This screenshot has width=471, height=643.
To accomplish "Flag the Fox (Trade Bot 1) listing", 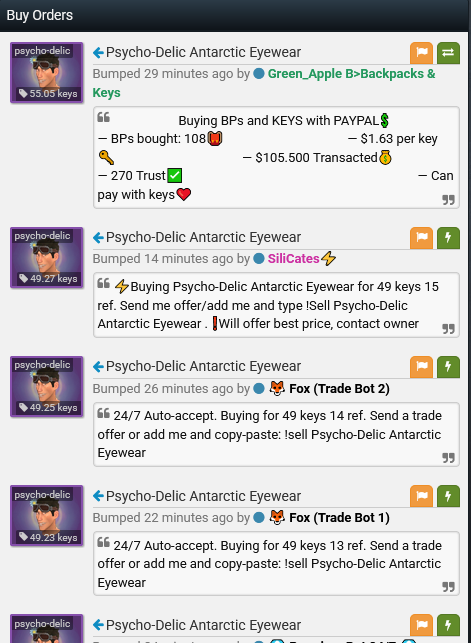I will (421, 496).
